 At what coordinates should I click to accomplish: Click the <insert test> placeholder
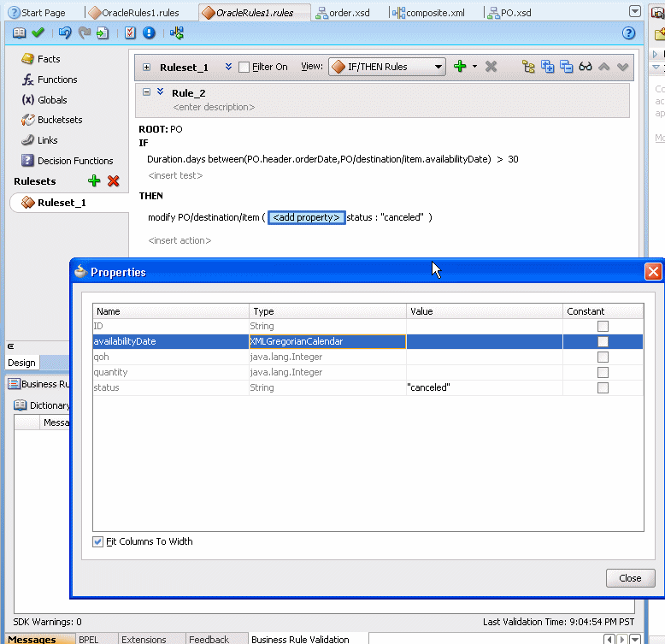click(x=175, y=175)
